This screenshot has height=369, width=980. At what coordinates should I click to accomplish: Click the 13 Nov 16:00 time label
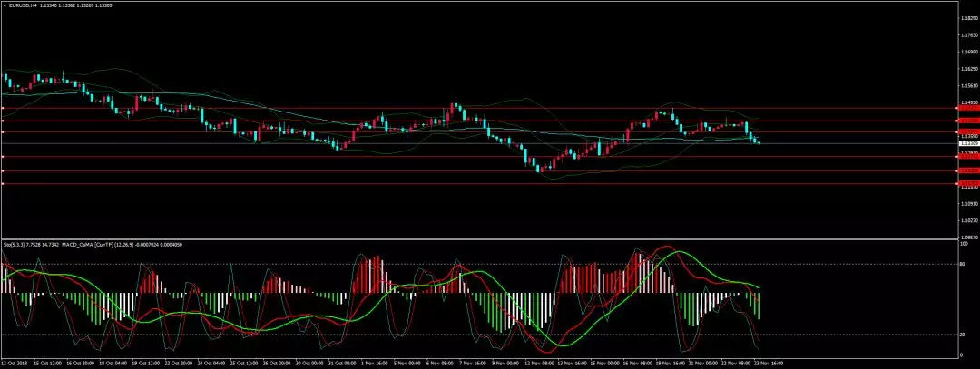(x=573, y=362)
